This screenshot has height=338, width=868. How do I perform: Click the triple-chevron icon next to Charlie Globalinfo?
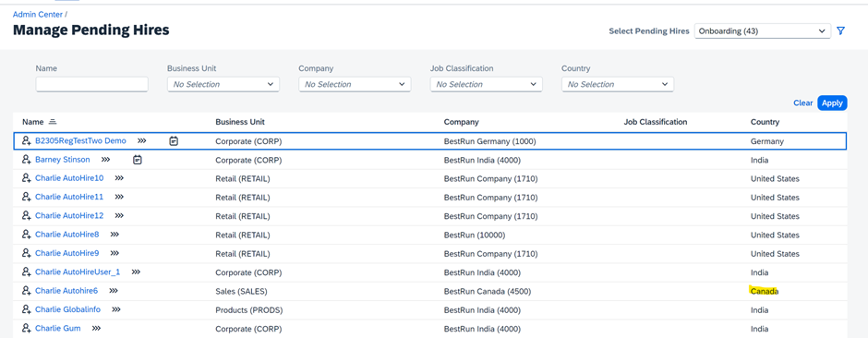[x=116, y=309]
